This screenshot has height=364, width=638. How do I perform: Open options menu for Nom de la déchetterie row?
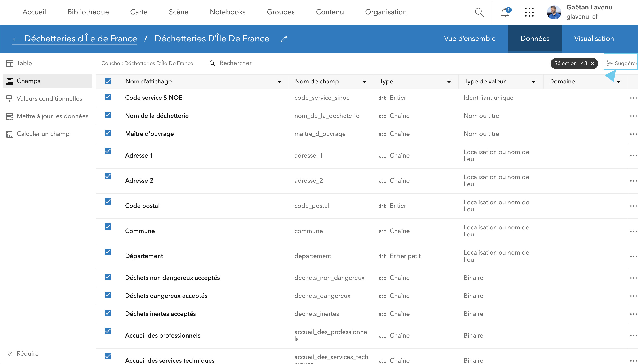(633, 116)
